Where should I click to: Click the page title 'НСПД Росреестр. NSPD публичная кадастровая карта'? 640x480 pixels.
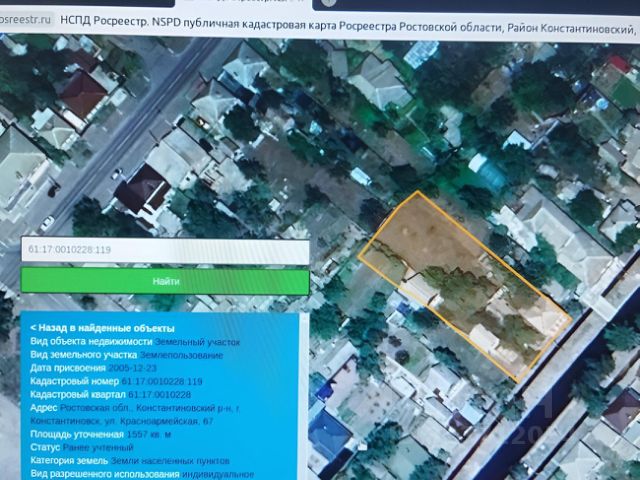click(x=198, y=23)
